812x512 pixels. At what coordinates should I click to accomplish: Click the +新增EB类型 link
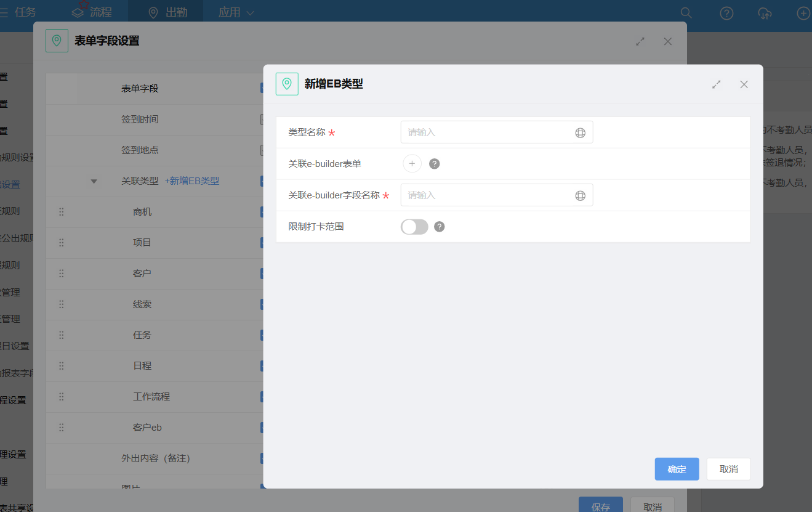coord(192,181)
